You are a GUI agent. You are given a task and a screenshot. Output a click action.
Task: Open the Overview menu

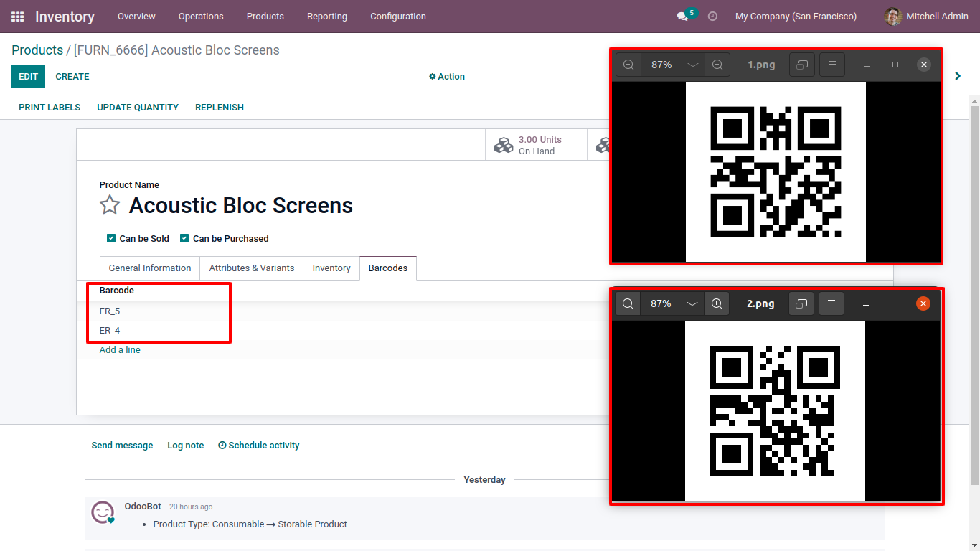coord(136,16)
